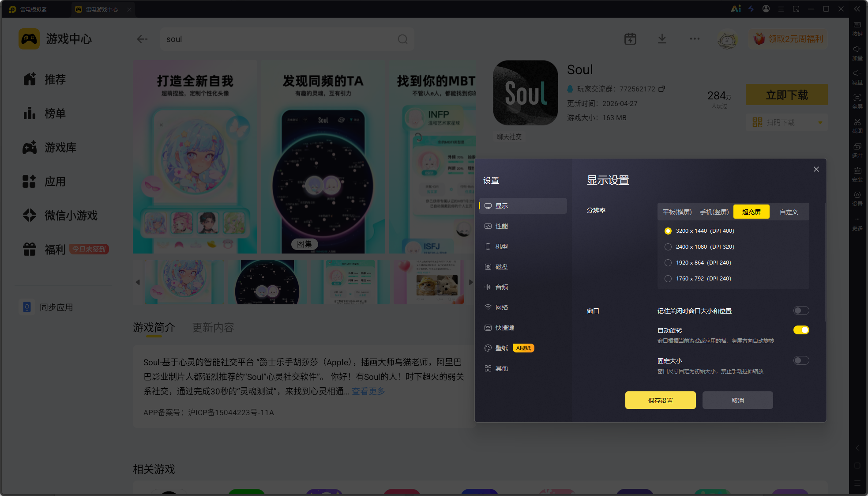The height and width of the screenshot is (496, 868).
Task: Open 快捷键 shortcut settings
Action: [523, 328]
